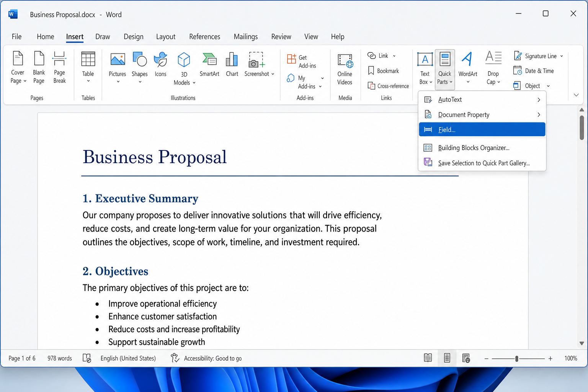Viewport: 588px width, 392px height.
Task: Insert a Link
Action: click(382, 56)
